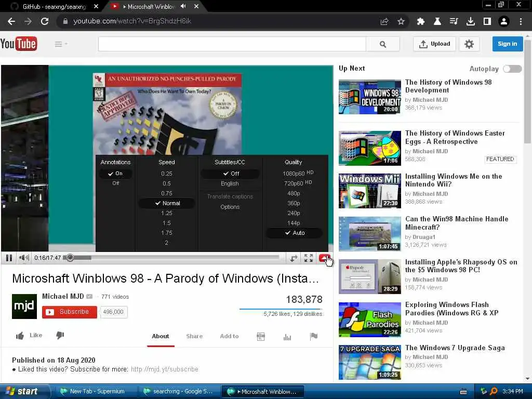532x399 pixels.
Task: Enter fullscreen with the fullscreen icon
Action: point(309,258)
